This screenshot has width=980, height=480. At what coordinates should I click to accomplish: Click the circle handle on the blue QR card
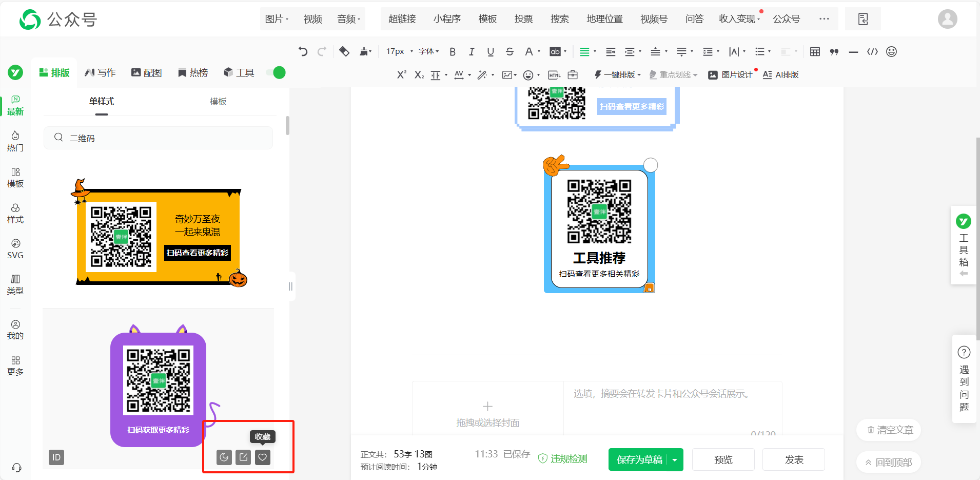[651, 165]
